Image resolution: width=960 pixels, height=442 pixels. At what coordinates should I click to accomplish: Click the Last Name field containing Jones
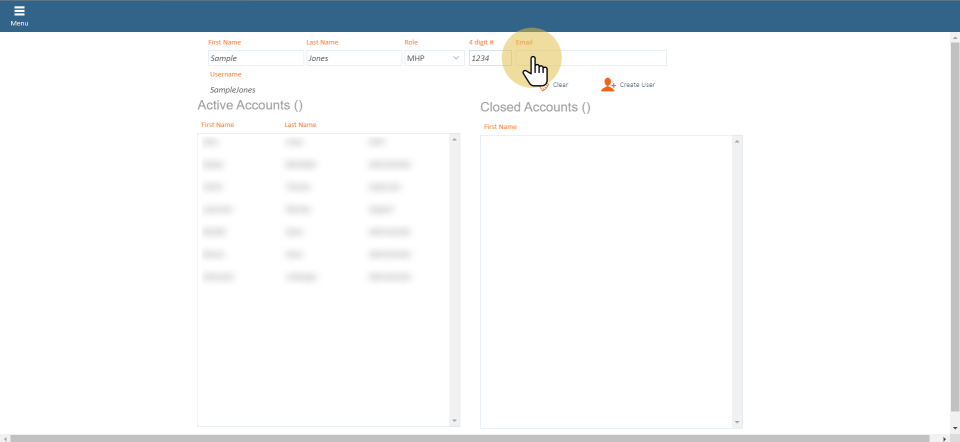[352, 58]
